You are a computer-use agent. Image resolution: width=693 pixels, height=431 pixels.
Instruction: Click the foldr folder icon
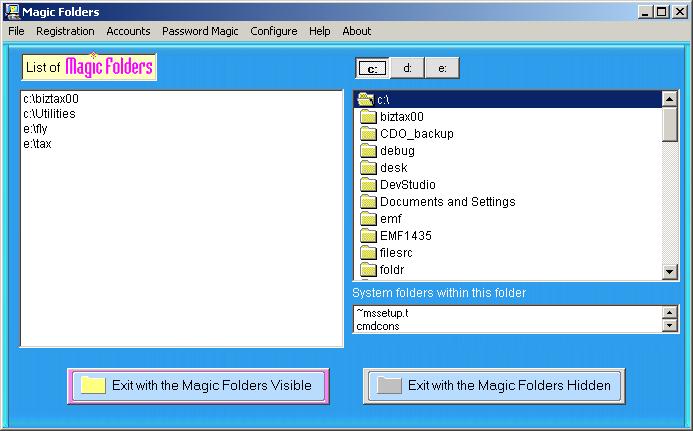(x=368, y=270)
